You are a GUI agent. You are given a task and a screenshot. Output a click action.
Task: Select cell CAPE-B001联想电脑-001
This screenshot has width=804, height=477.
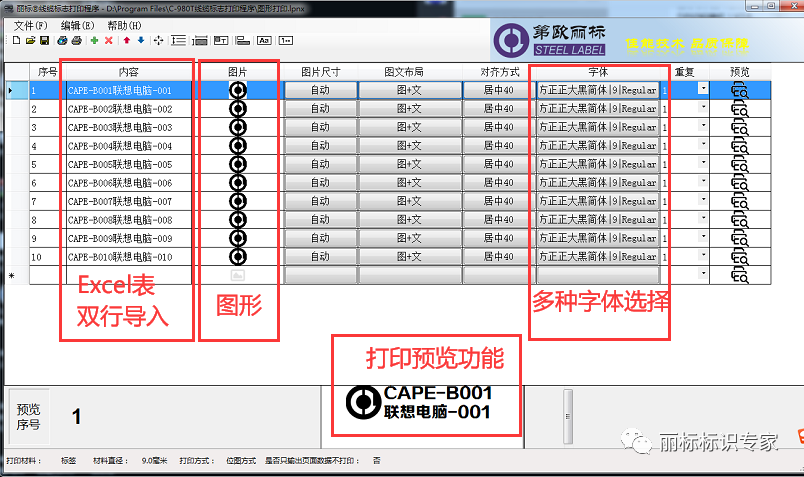(129, 91)
